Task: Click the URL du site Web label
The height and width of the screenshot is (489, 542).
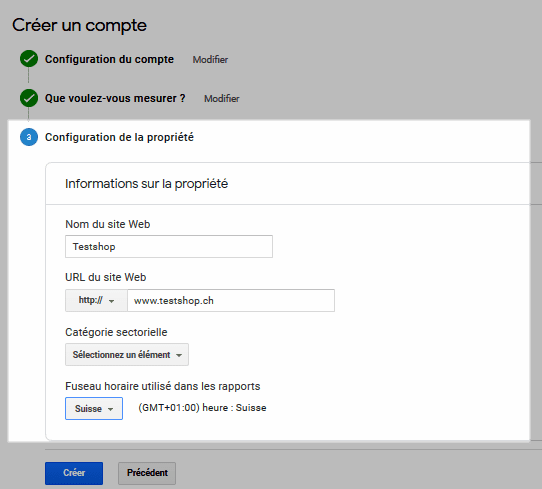Action: coord(105,277)
